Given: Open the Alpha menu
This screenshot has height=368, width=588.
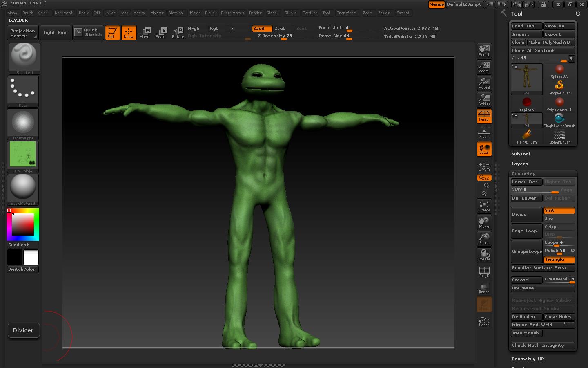Looking at the screenshot, I should tap(12, 13).
